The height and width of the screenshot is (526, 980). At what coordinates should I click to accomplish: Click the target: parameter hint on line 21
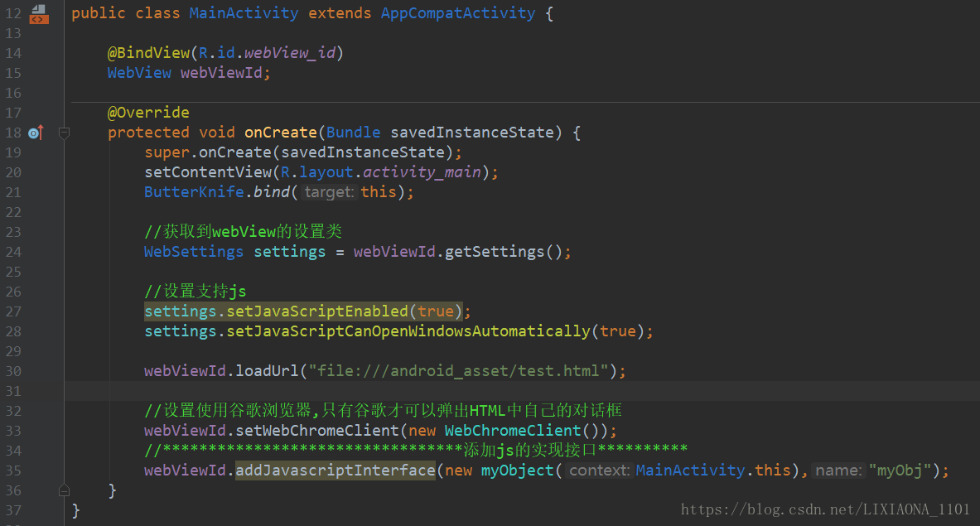coord(329,191)
